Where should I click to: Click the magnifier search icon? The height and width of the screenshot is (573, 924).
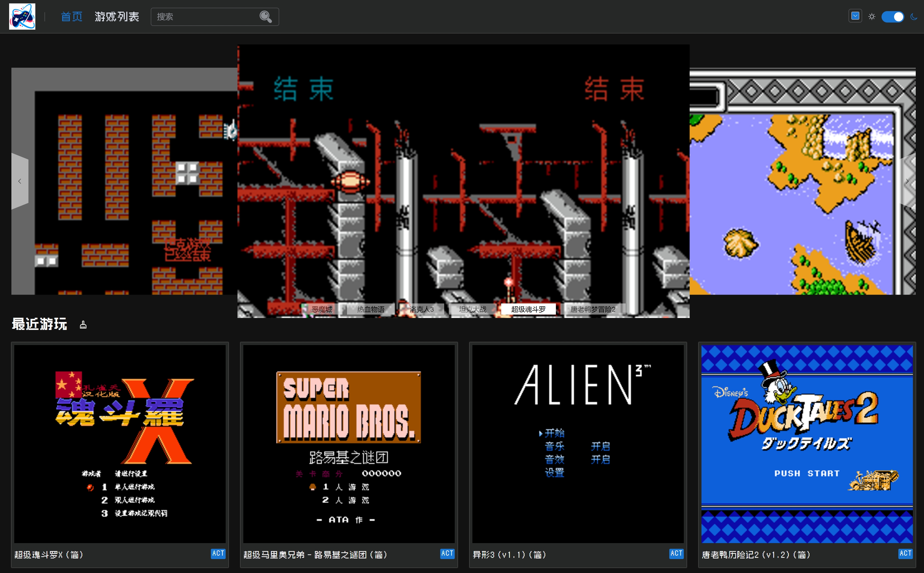[266, 17]
